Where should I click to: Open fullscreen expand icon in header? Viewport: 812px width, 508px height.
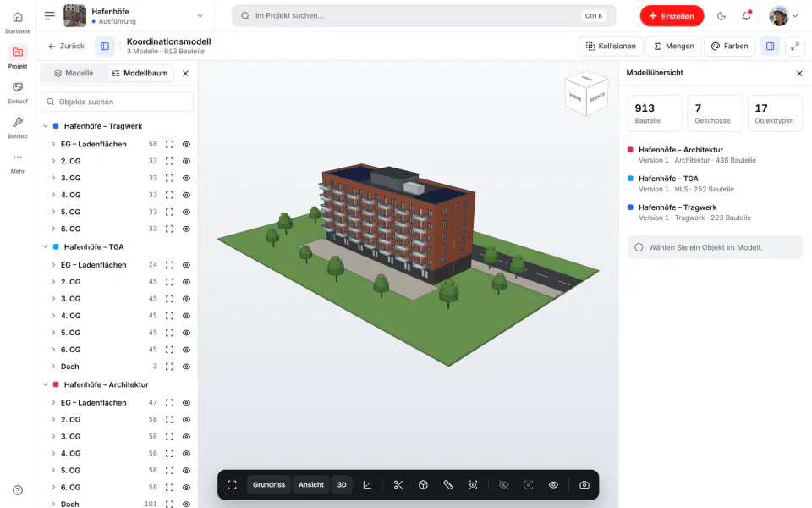click(x=795, y=46)
